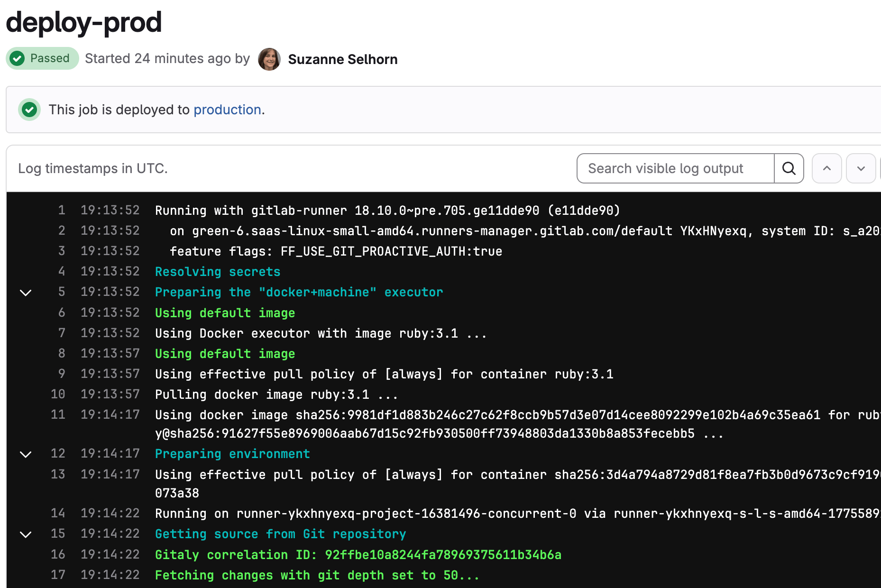
Task: Open the production environment link
Action: coord(227,110)
